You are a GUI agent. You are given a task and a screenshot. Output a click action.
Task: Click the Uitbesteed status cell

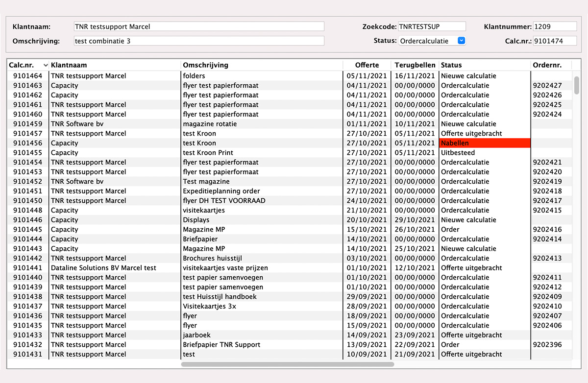458,153
